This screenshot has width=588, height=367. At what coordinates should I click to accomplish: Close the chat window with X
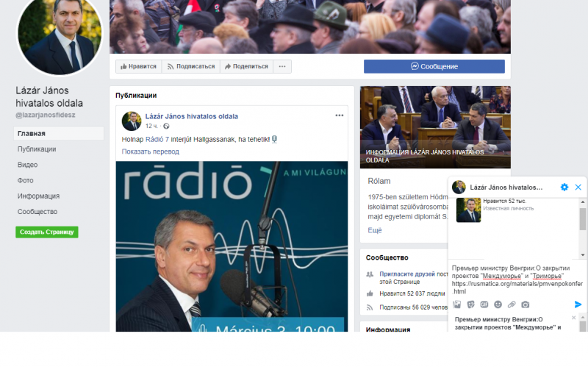tap(578, 187)
